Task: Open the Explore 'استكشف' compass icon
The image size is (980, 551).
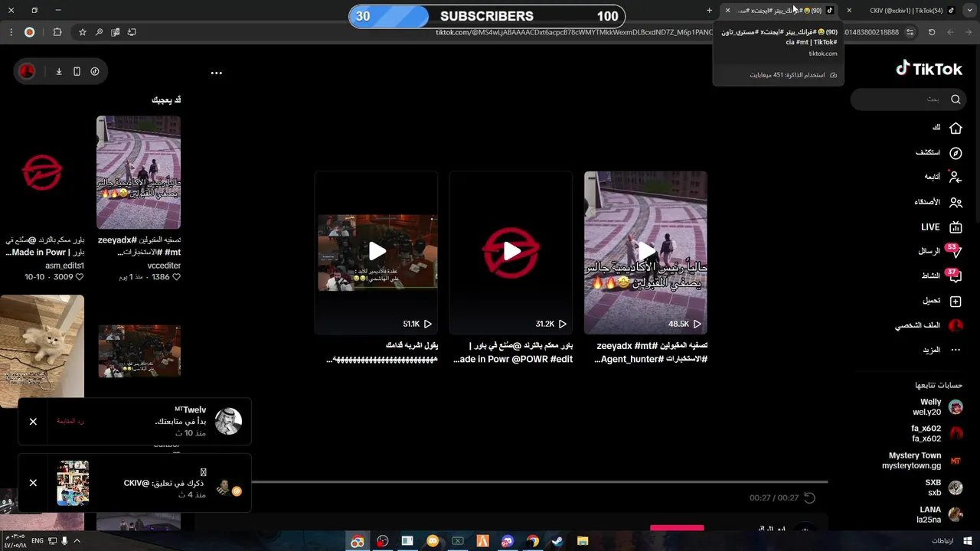Action: pyautogui.click(x=955, y=153)
